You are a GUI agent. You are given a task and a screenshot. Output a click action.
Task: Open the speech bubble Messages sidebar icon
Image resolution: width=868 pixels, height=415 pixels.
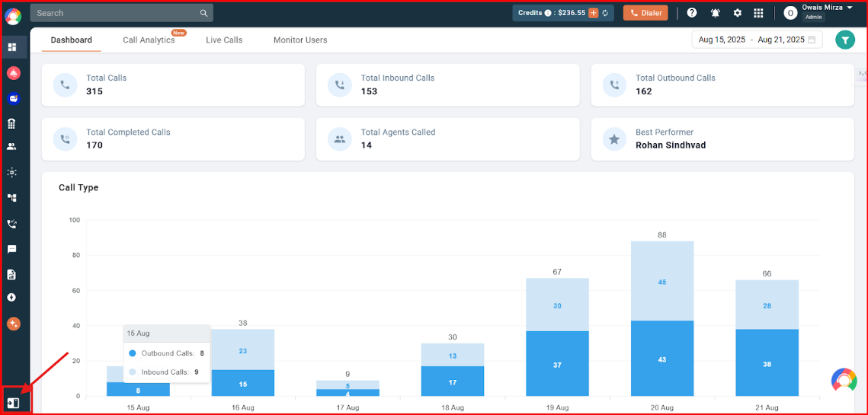coord(11,250)
